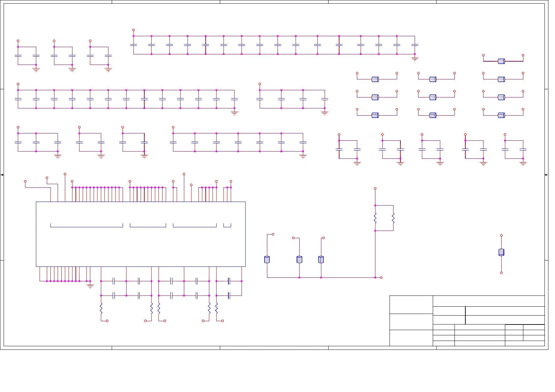Select ground symbol beneath the IC's bottom-left pins

pyautogui.click(x=90, y=286)
